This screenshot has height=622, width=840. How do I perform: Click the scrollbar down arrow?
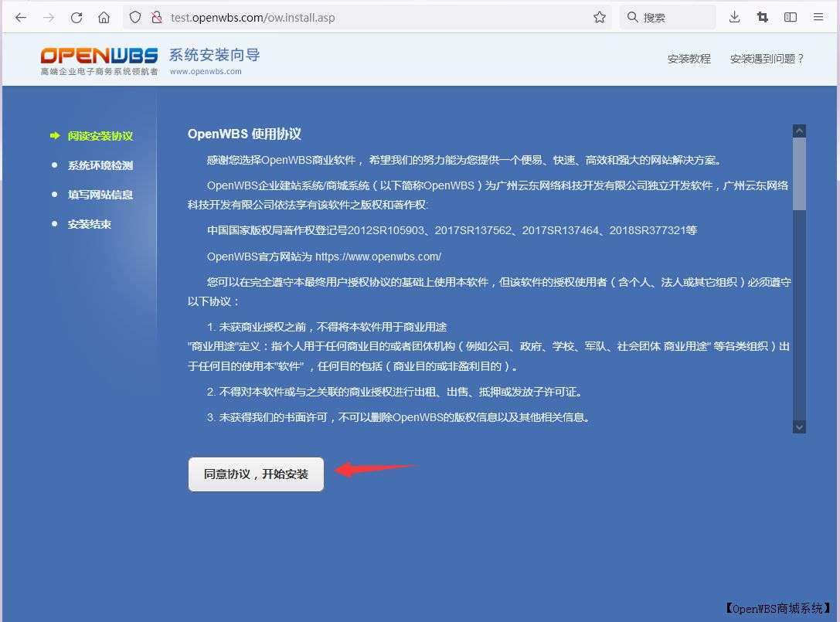[799, 426]
